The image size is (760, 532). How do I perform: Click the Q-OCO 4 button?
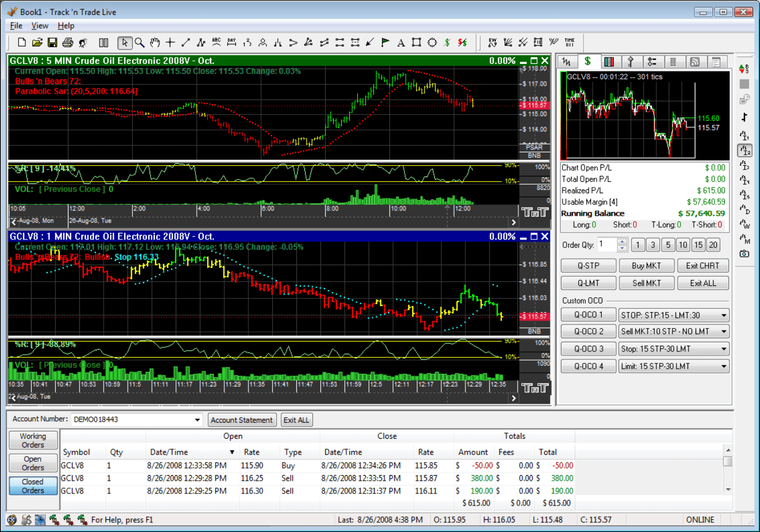click(x=589, y=366)
